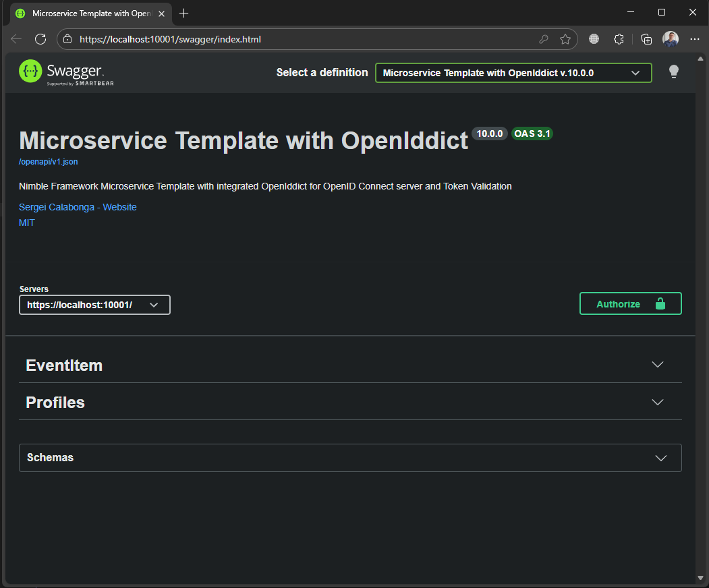
Task: Open the password key icon in address bar
Action: pyautogui.click(x=544, y=39)
